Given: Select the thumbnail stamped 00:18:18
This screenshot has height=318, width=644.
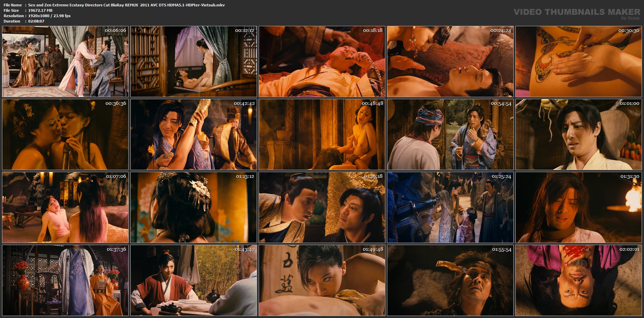Looking at the screenshot, I should (322, 62).
